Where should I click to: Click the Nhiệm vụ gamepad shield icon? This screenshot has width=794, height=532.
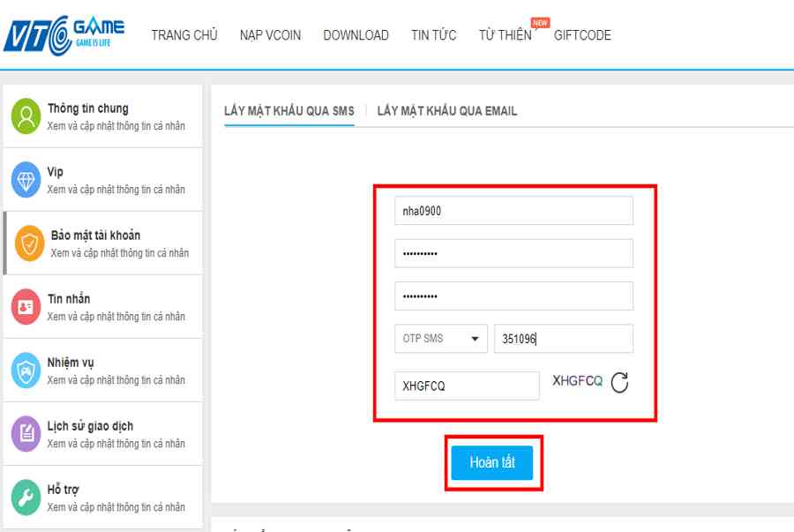pyautogui.click(x=26, y=371)
